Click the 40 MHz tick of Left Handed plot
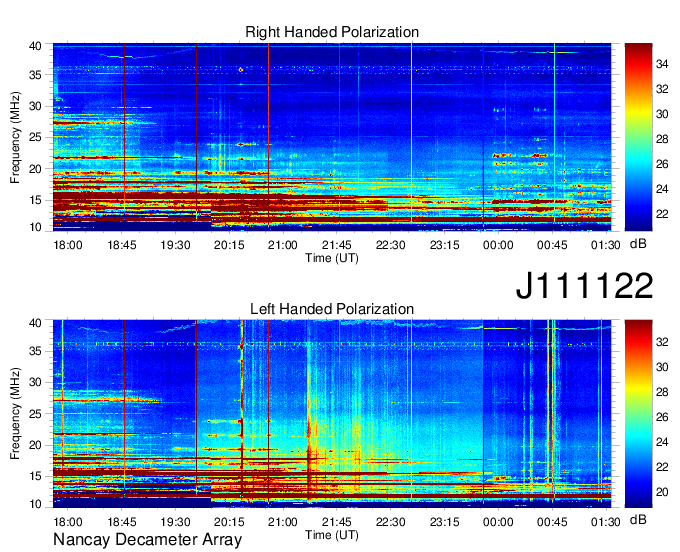The image size is (680, 552). pyautogui.click(x=35, y=323)
